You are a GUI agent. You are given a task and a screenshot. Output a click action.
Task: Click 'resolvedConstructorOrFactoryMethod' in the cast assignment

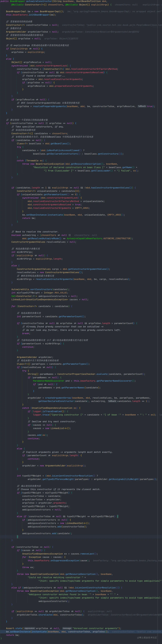(x=94, y=69)
